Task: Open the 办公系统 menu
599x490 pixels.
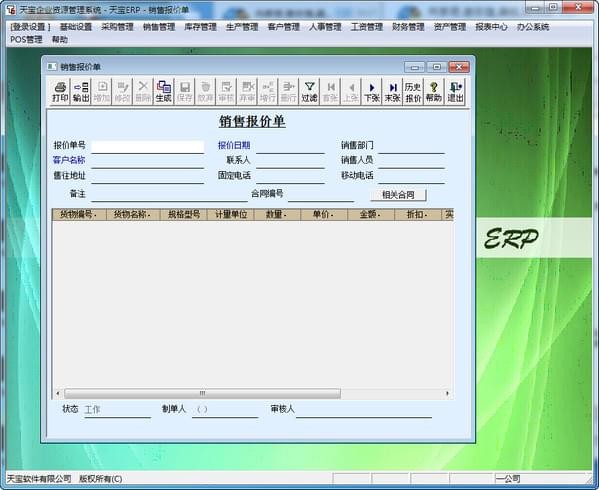Action: 533,27
